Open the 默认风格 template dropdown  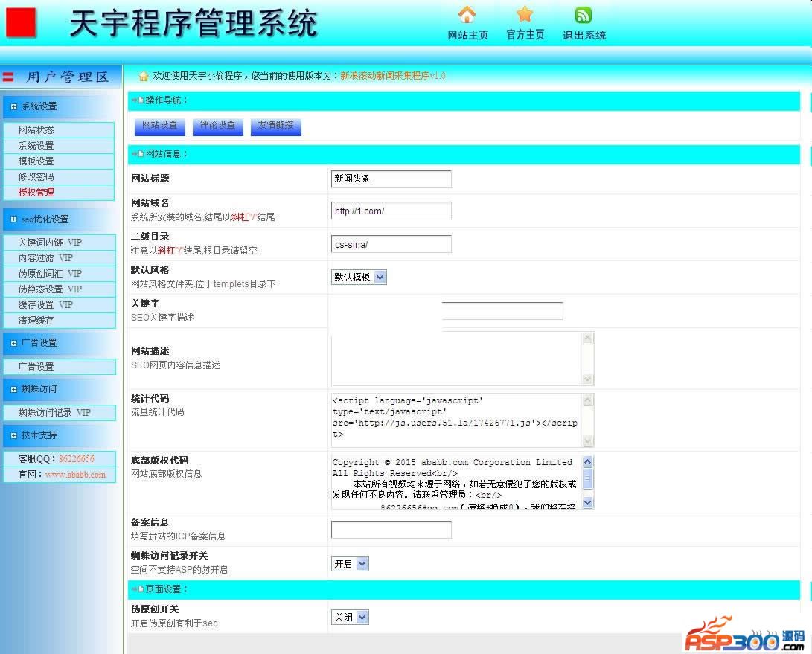359,277
